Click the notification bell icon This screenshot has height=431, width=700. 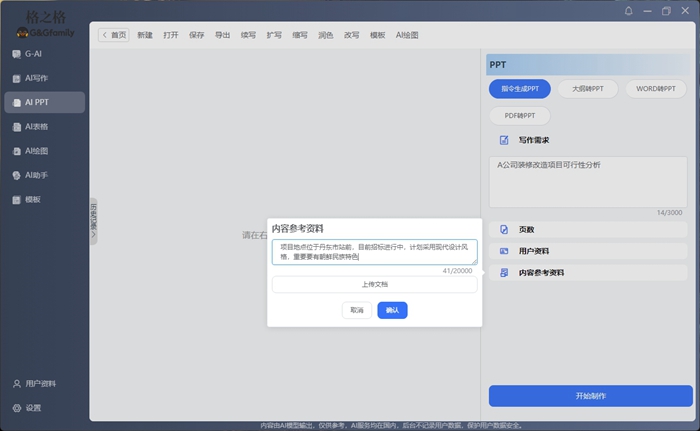click(629, 11)
